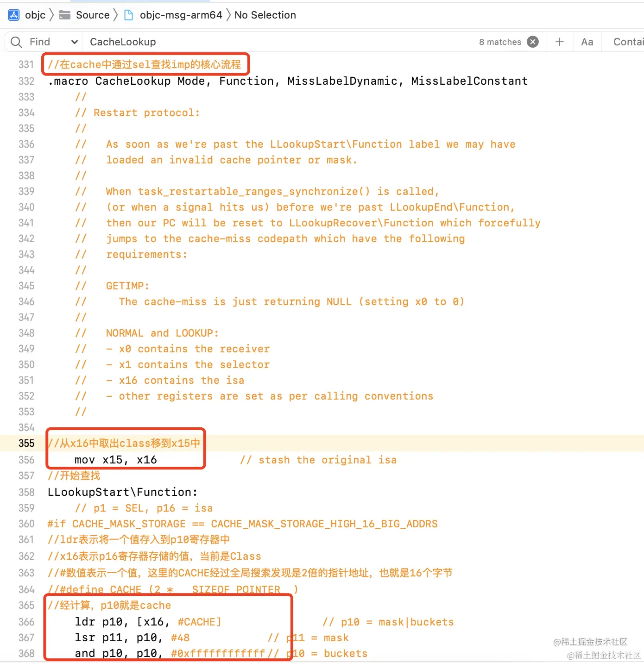The width and height of the screenshot is (644, 663).
Task: Click line number 355 in gutter
Action: pos(26,443)
